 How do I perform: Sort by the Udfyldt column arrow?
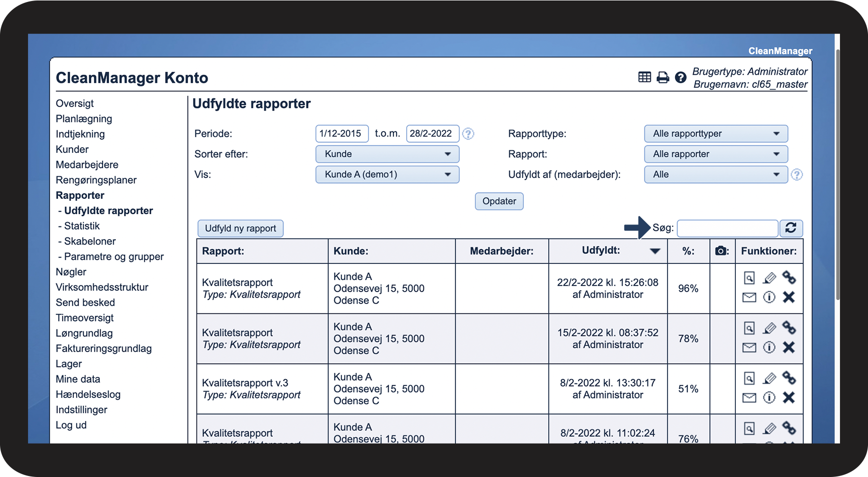click(655, 251)
